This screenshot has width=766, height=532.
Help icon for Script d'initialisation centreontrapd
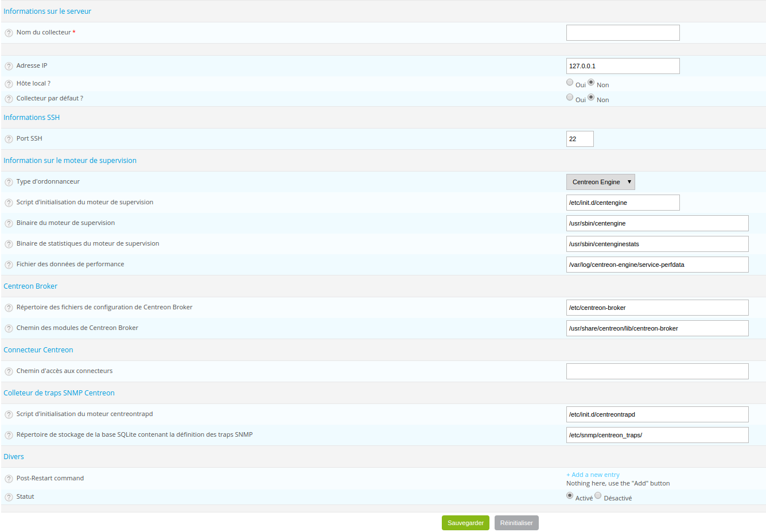(9, 414)
